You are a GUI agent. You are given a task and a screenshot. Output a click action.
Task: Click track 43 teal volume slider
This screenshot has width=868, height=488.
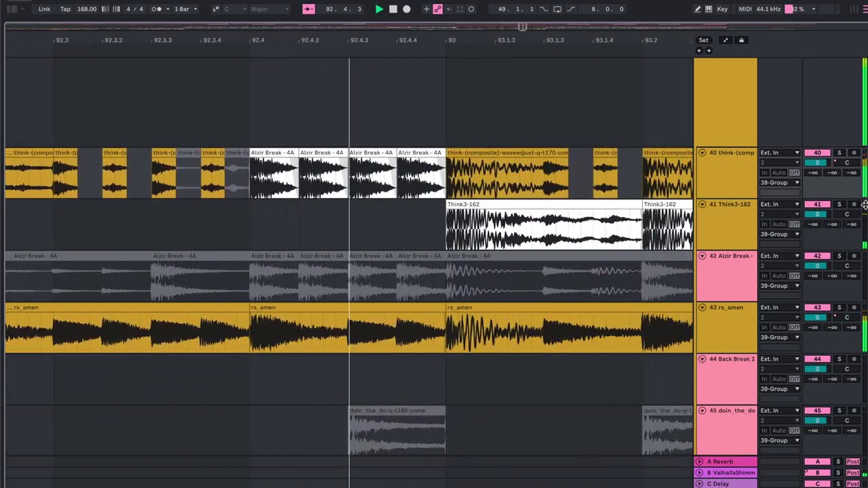tap(817, 317)
